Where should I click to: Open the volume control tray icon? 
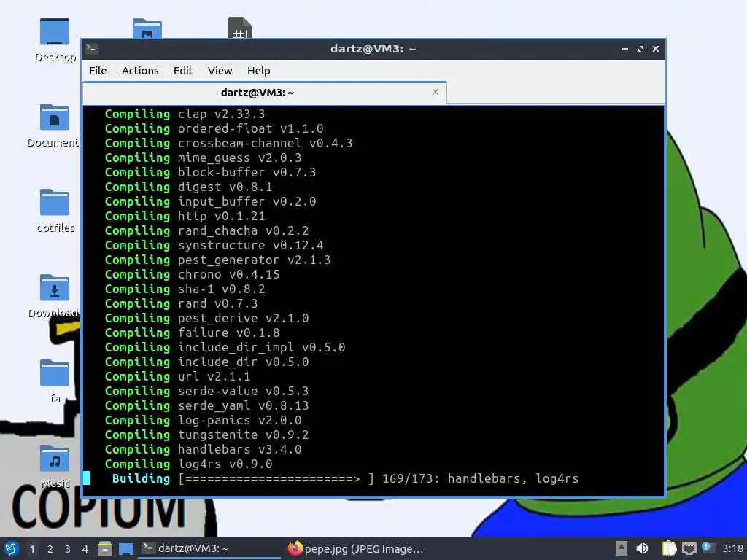[642, 548]
